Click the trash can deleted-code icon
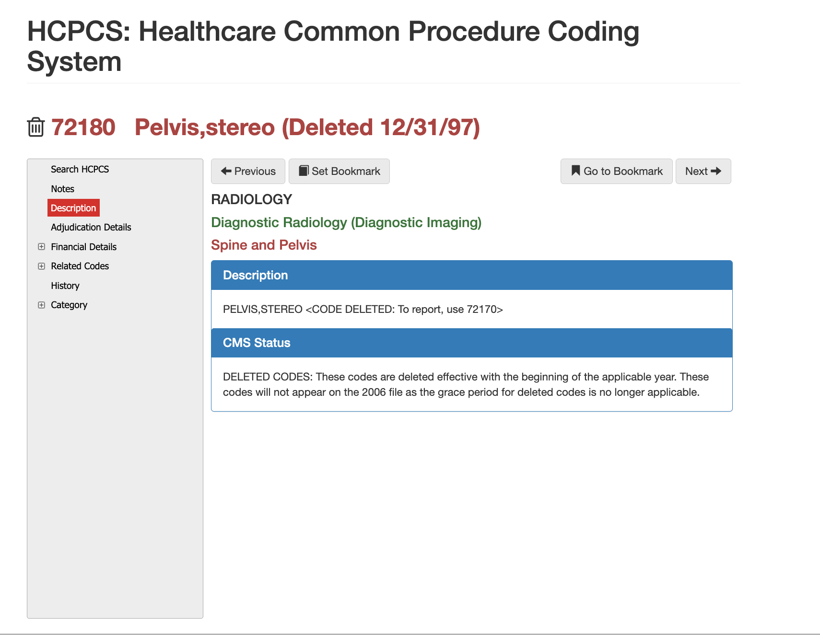 pyautogui.click(x=36, y=127)
